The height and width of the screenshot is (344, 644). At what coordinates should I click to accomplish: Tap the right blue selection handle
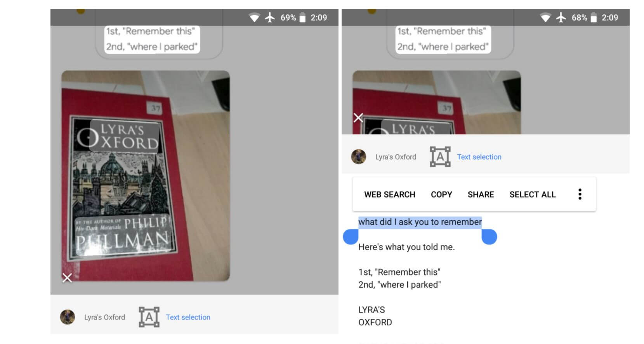click(x=489, y=236)
